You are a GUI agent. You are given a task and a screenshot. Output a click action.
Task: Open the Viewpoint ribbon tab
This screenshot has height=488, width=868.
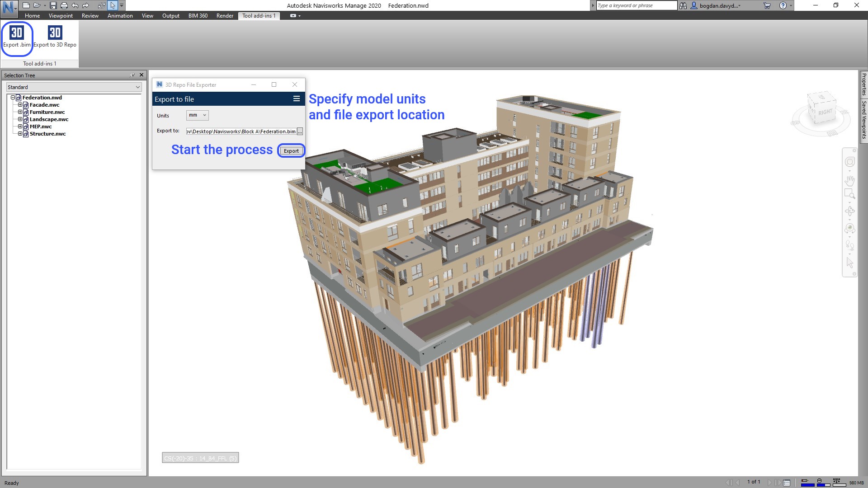(x=61, y=16)
